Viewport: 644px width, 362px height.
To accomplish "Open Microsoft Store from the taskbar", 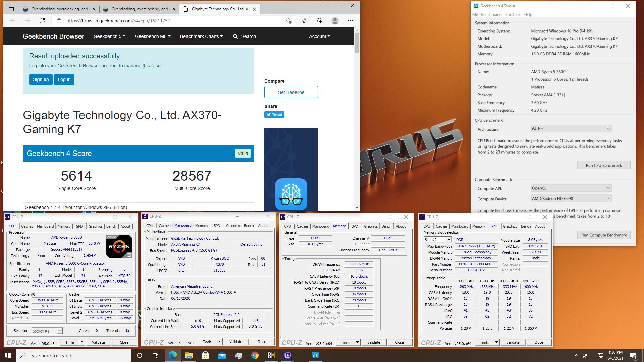I will click(x=205, y=355).
